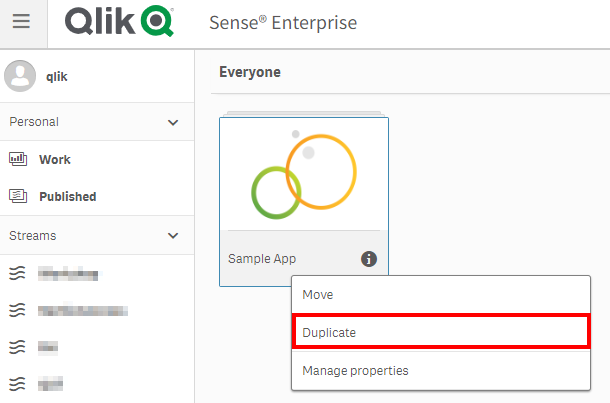Viewport: 610px width, 403px height.
Task: Click the qlik user avatar icon
Action: pyautogui.click(x=20, y=75)
